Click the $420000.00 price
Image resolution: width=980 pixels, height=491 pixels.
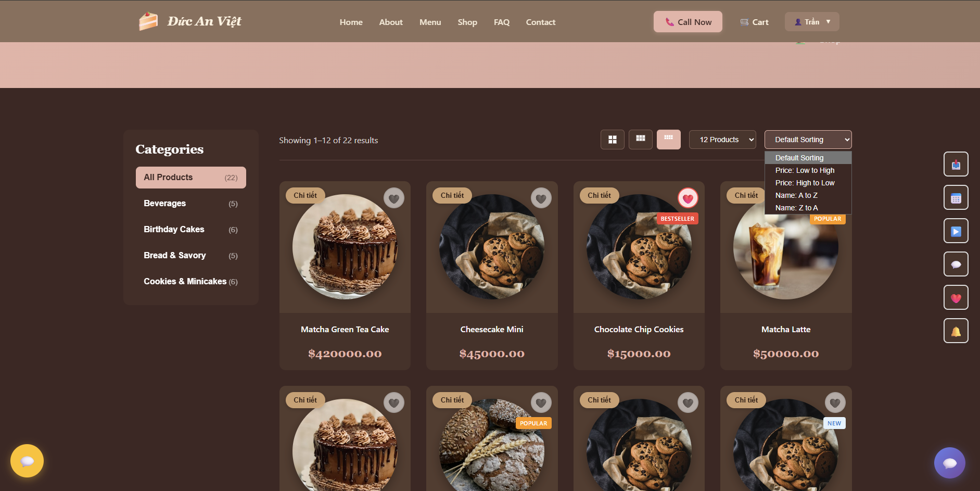tap(345, 354)
